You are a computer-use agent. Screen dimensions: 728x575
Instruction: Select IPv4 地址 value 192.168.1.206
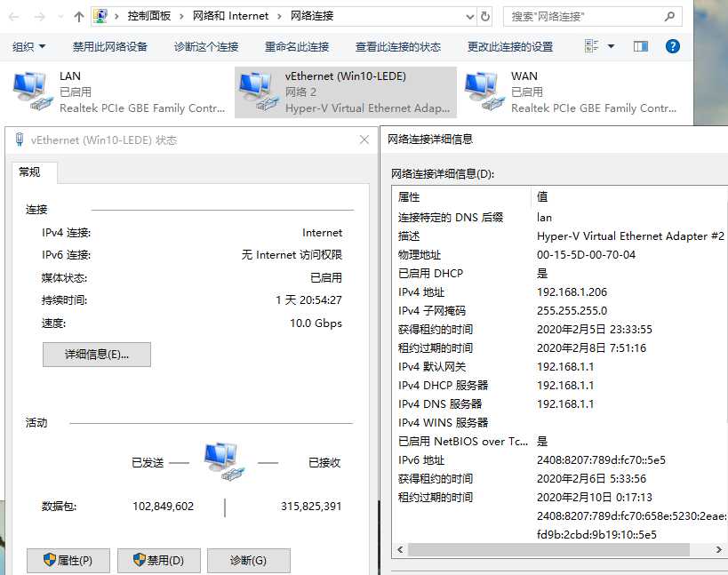[x=572, y=291]
